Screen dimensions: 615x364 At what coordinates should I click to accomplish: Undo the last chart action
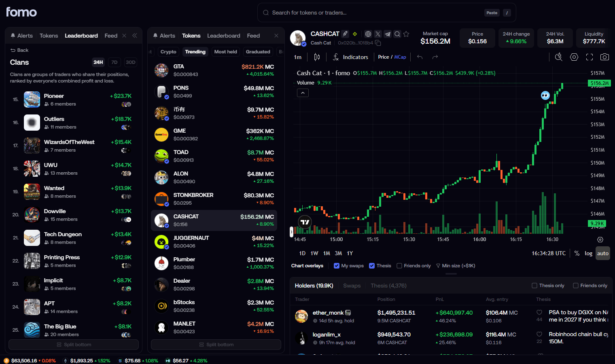click(x=420, y=57)
